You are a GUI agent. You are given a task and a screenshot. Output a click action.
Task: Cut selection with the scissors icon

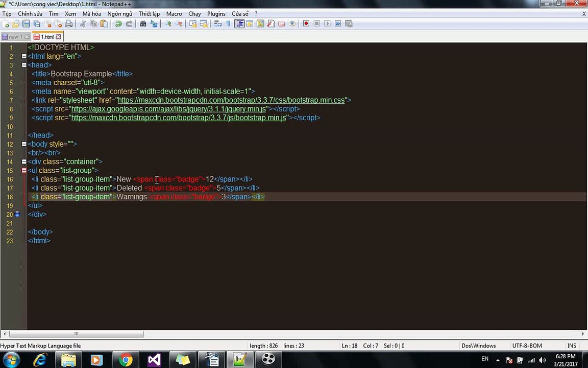click(x=83, y=24)
